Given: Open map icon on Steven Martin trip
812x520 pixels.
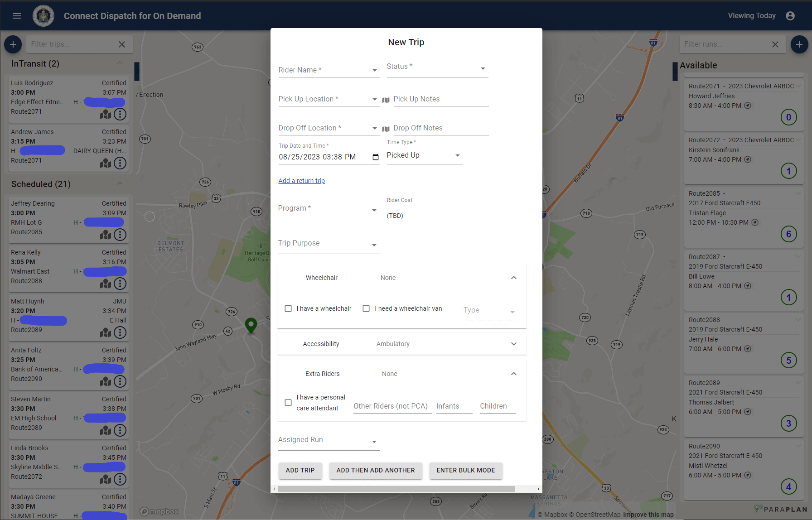Looking at the screenshot, I should [106, 430].
